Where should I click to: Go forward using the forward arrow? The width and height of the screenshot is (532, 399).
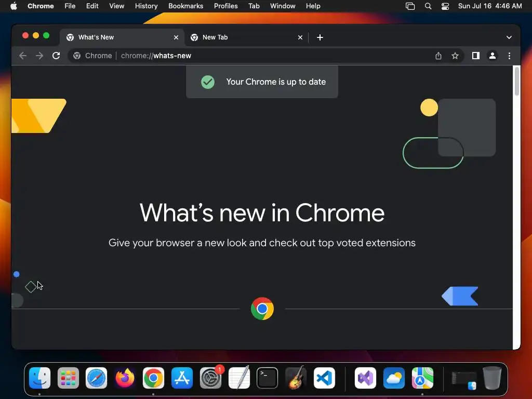[39, 56]
